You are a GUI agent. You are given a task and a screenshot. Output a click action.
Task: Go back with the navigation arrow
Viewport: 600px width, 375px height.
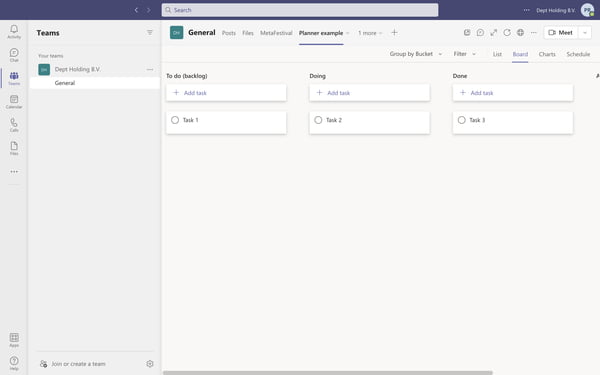coord(136,10)
